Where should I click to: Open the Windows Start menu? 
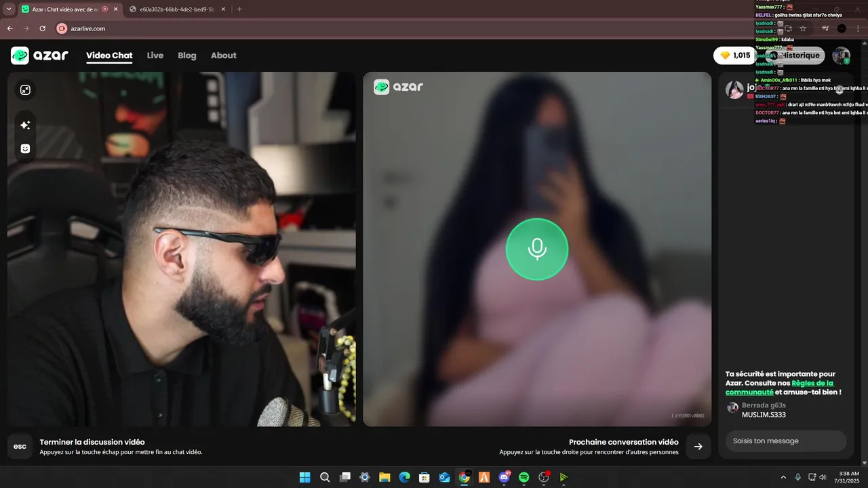(x=305, y=477)
